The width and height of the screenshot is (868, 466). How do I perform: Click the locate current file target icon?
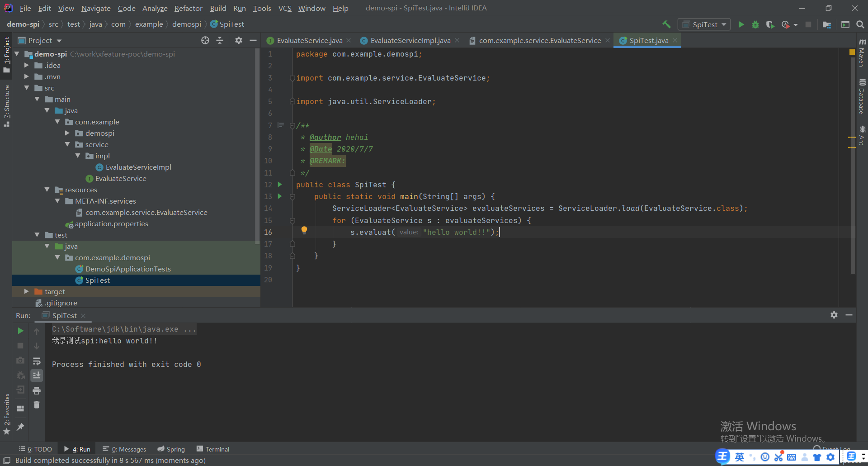[205, 41]
